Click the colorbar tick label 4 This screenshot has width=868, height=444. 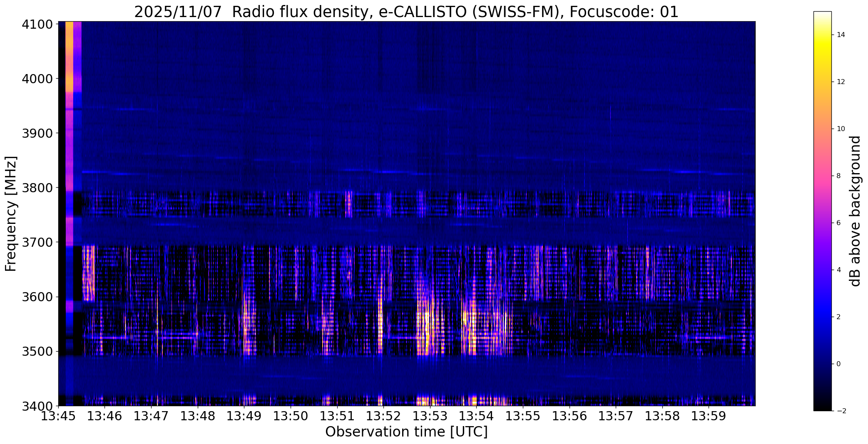tap(839, 270)
